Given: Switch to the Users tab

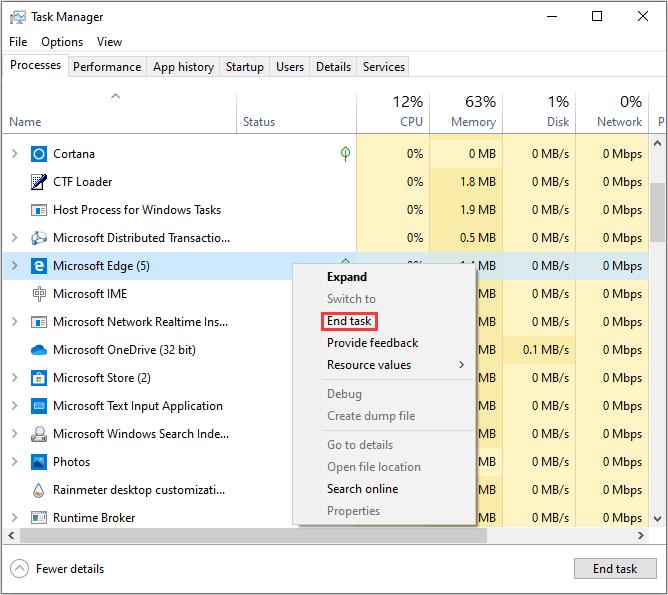Looking at the screenshot, I should 290,67.
